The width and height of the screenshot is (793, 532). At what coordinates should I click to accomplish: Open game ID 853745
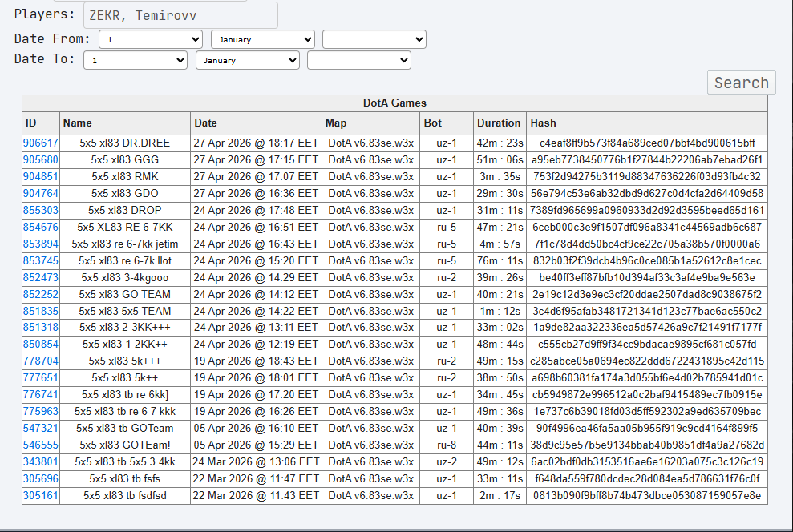click(x=40, y=260)
